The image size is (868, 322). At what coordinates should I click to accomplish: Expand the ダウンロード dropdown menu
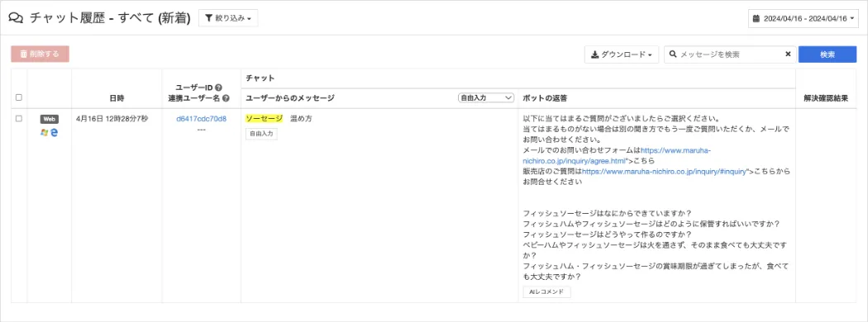(x=622, y=54)
